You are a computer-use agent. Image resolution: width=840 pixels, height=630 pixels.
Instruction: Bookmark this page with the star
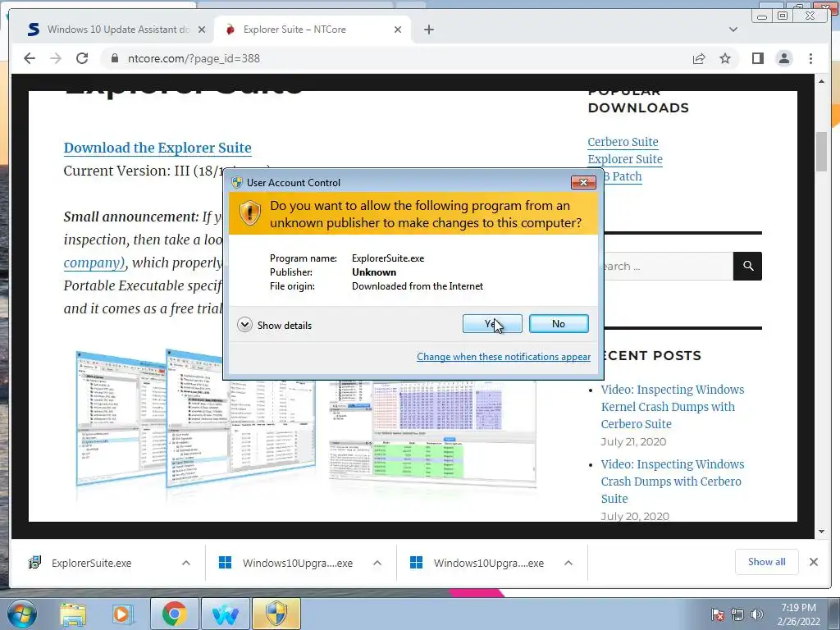click(725, 58)
